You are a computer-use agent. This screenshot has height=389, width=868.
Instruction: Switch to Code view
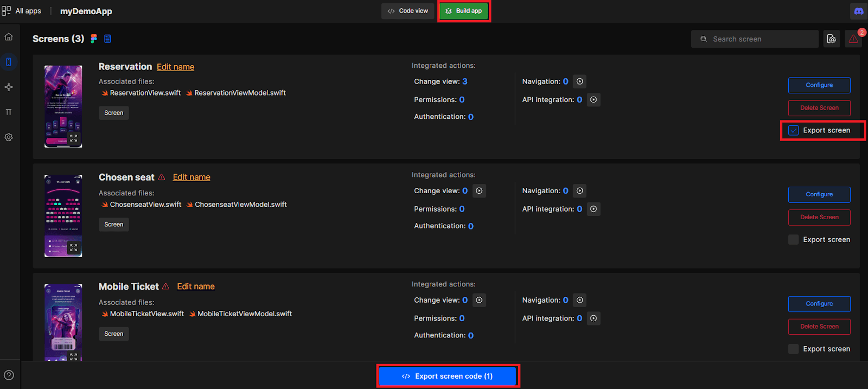click(x=408, y=11)
